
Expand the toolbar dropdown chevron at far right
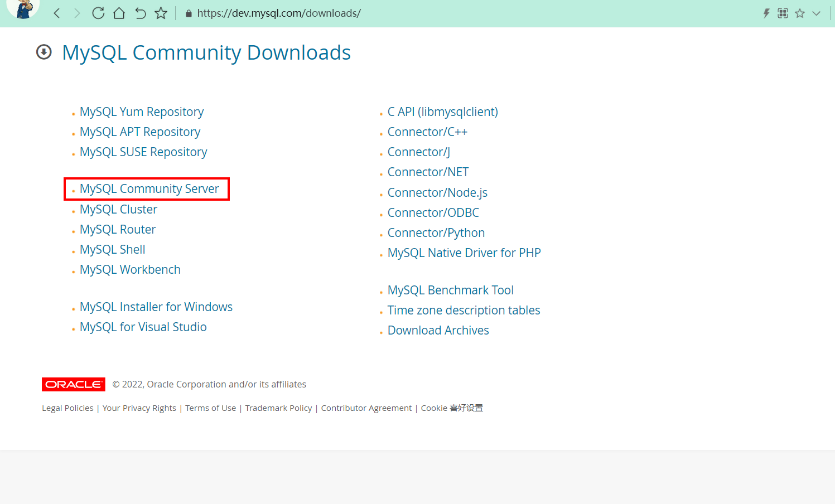[x=817, y=13]
